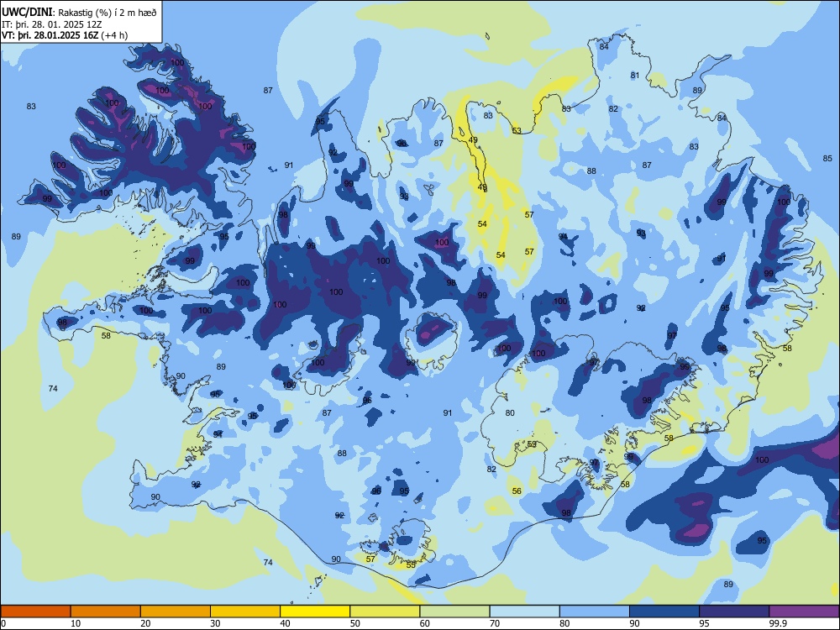Click the legend tick label '50'
840x630 pixels.
pos(354,623)
